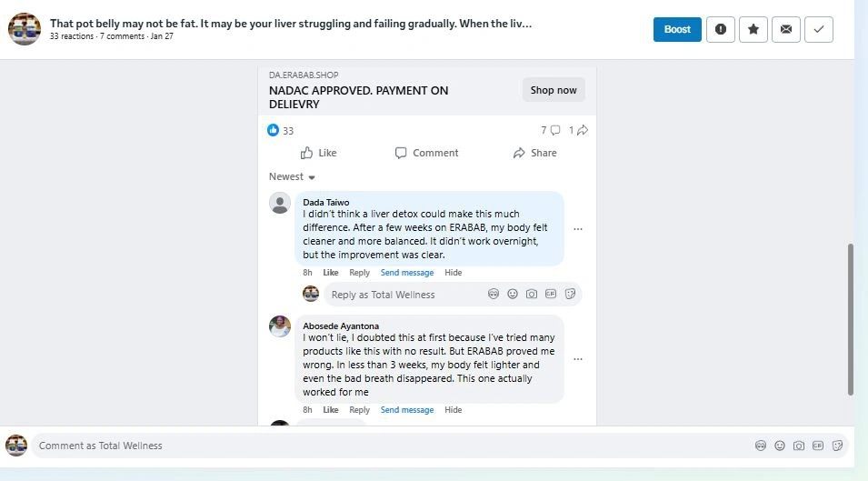868x481 pixels.
Task: Click the GIF icon in the Reply box
Action: [551, 294]
